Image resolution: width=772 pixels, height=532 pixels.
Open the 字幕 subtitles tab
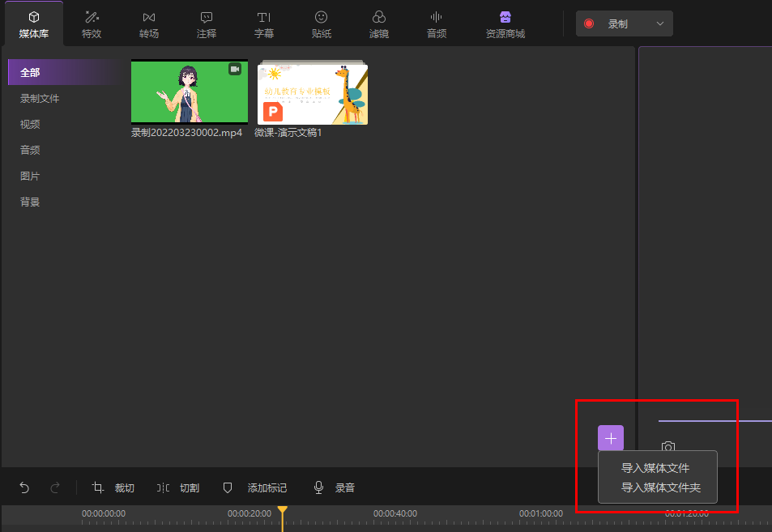[264, 24]
